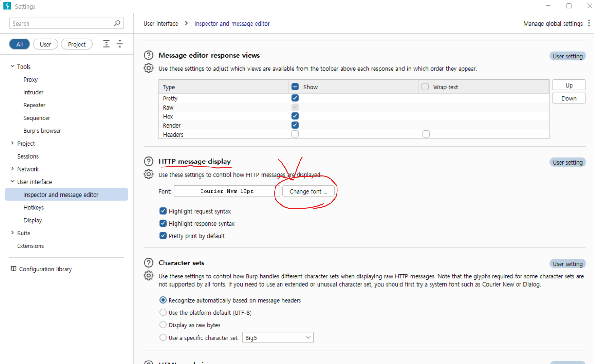594x364 pixels.
Task: Focus the settings Search field
Action: [66, 23]
